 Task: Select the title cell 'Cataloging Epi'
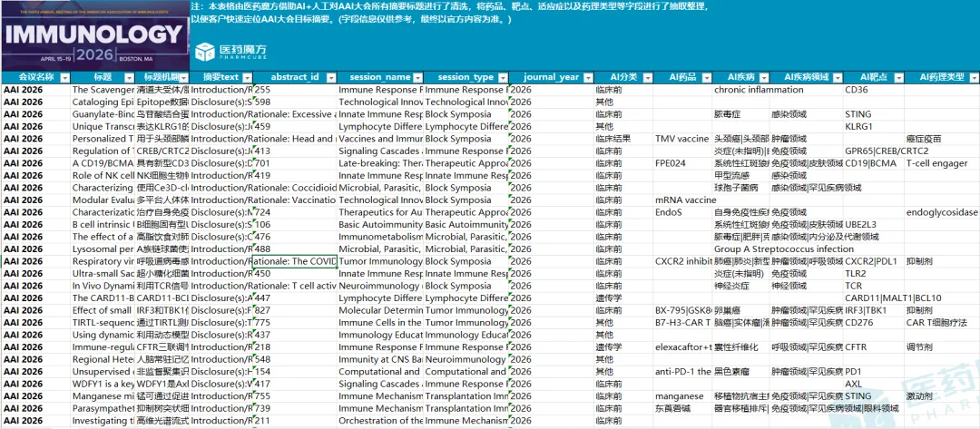tap(103, 102)
